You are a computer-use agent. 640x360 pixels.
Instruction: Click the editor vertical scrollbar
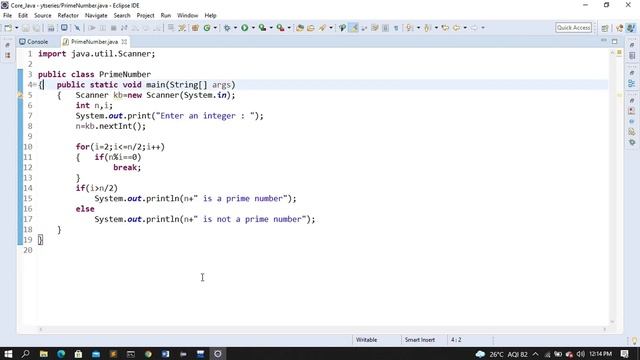tap(612, 186)
